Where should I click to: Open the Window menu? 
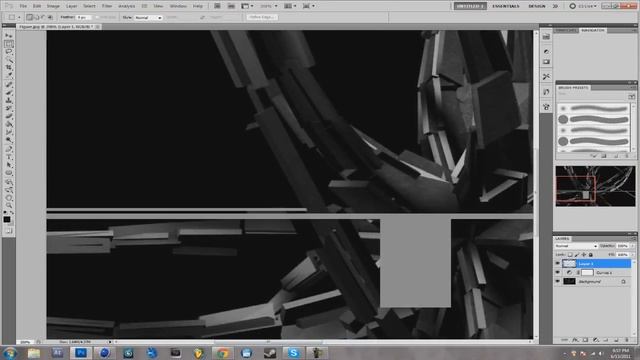(x=178, y=6)
